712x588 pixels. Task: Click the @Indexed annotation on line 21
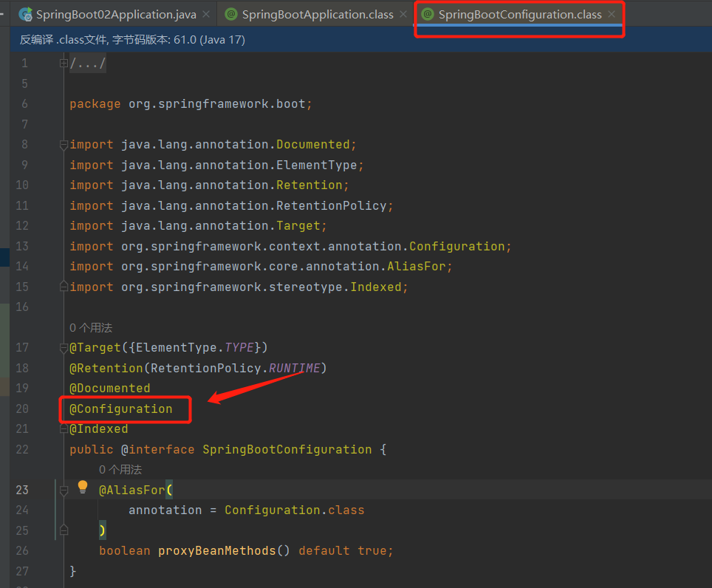98,429
